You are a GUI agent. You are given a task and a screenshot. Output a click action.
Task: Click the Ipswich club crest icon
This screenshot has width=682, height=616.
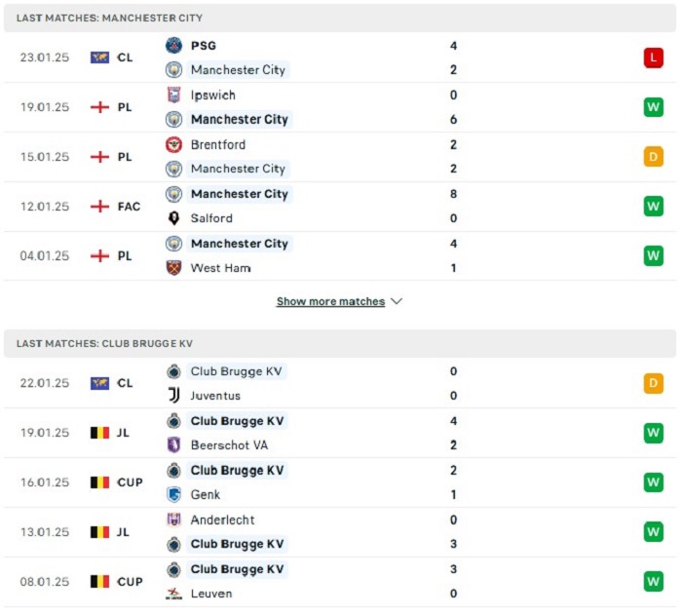click(x=173, y=95)
